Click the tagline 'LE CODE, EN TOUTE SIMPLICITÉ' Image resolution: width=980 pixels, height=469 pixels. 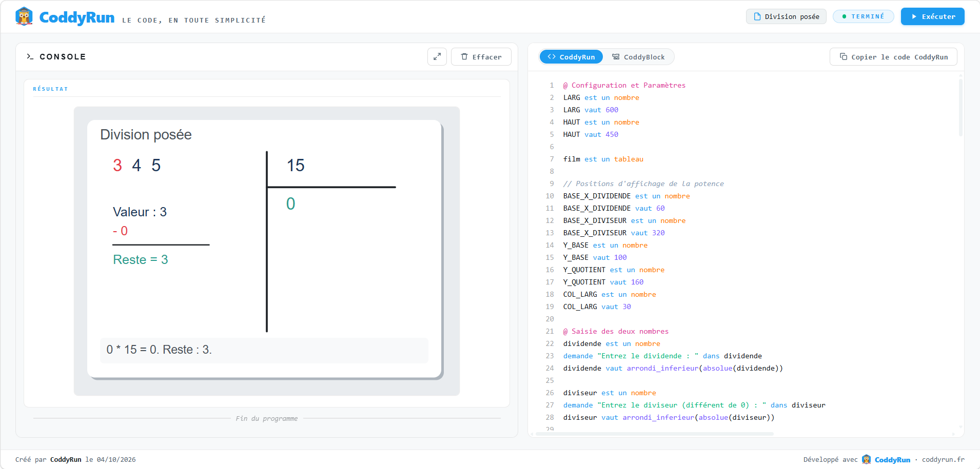point(194,21)
